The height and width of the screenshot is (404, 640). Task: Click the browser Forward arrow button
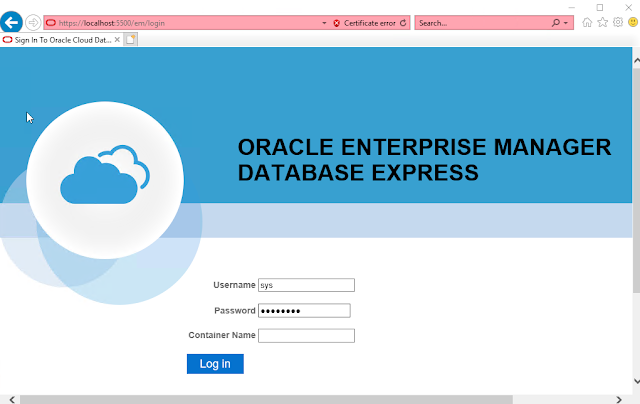click(33, 22)
